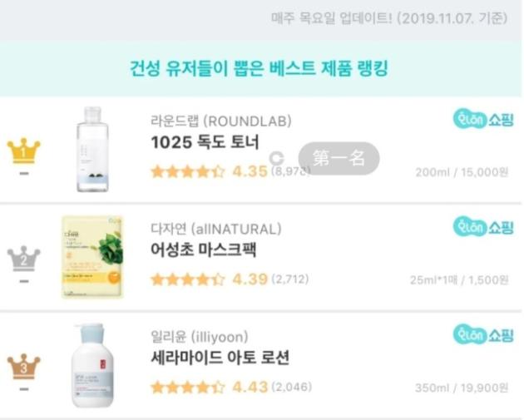Screen dimensions: 524x420
Task: Select the 1025 독도 토너 product title
Action: (205, 143)
